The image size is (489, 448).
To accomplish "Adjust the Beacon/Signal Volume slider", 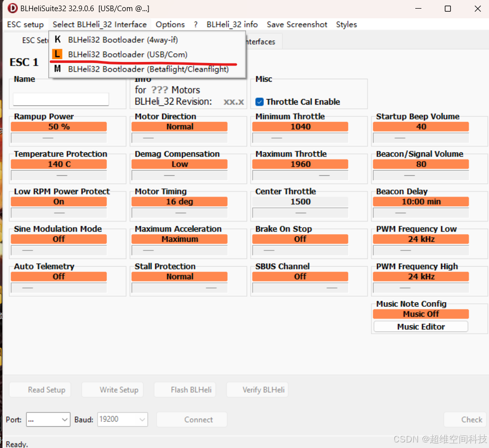I will [x=421, y=175].
